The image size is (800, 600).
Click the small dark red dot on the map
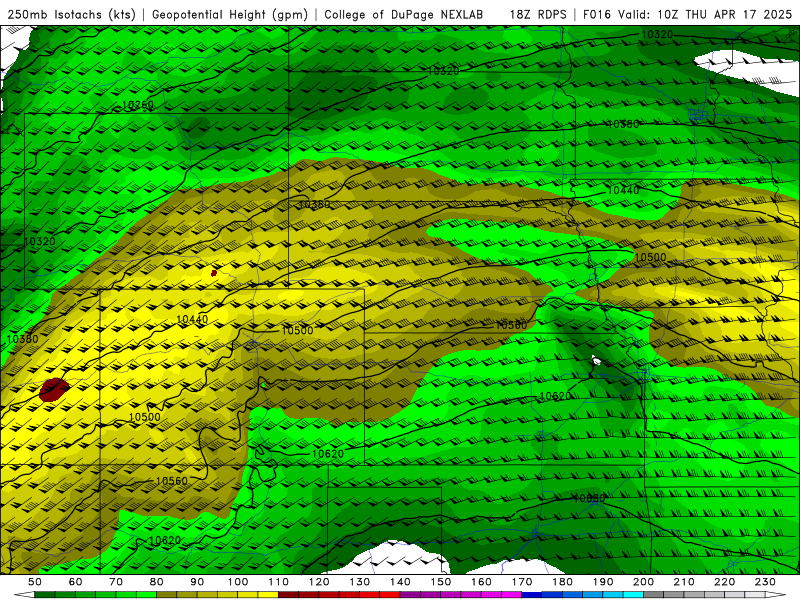[x=214, y=273]
